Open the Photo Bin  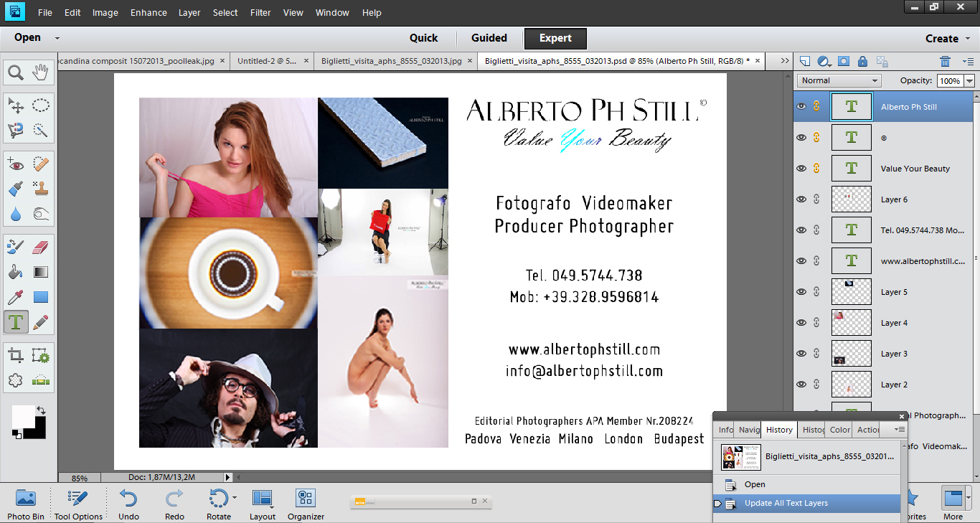25,504
